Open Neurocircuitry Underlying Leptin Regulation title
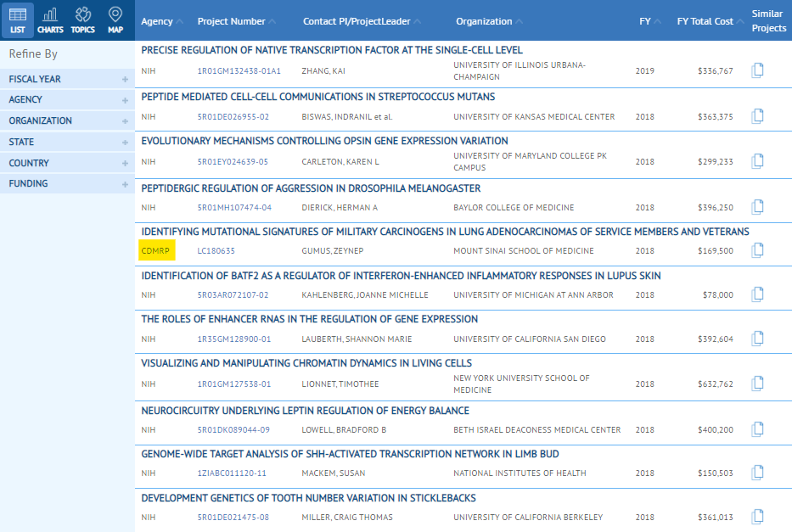 [x=305, y=411]
